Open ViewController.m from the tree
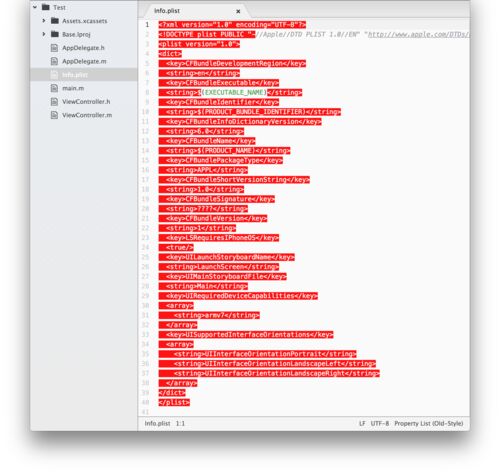Screen dimensions: 500x474 87,115
